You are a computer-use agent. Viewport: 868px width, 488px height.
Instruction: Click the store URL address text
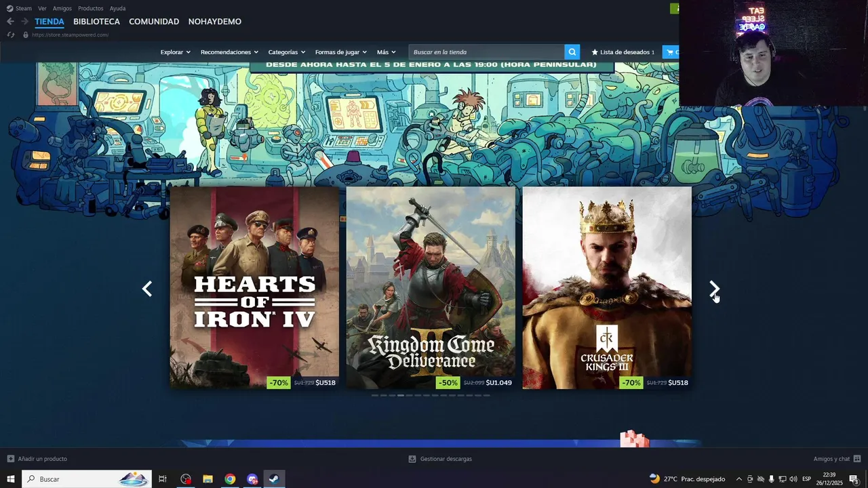pyautogui.click(x=70, y=35)
